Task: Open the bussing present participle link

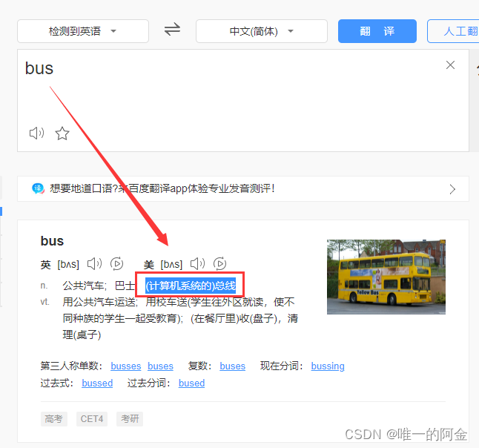Action: coord(328,366)
